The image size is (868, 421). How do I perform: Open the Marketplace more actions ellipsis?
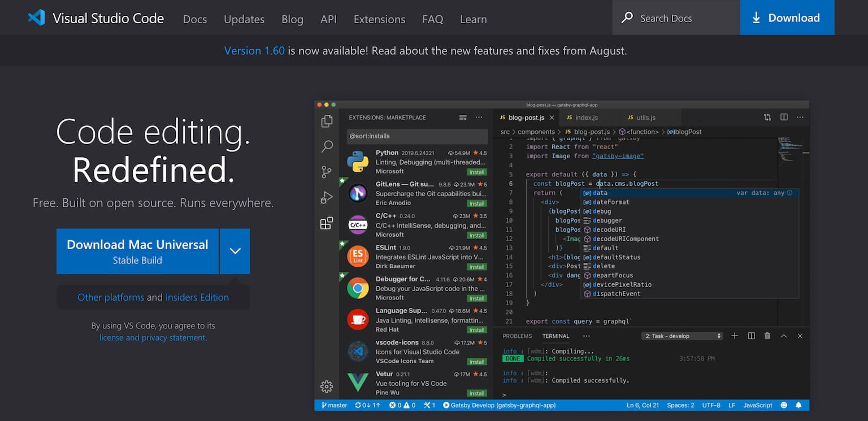[x=479, y=118]
